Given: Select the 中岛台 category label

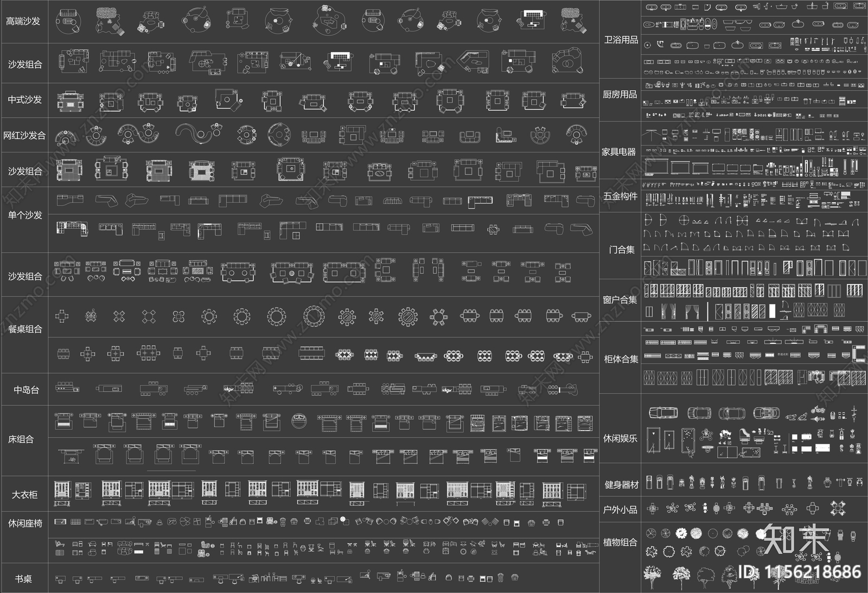Looking at the screenshot, I should click(26, 390).
